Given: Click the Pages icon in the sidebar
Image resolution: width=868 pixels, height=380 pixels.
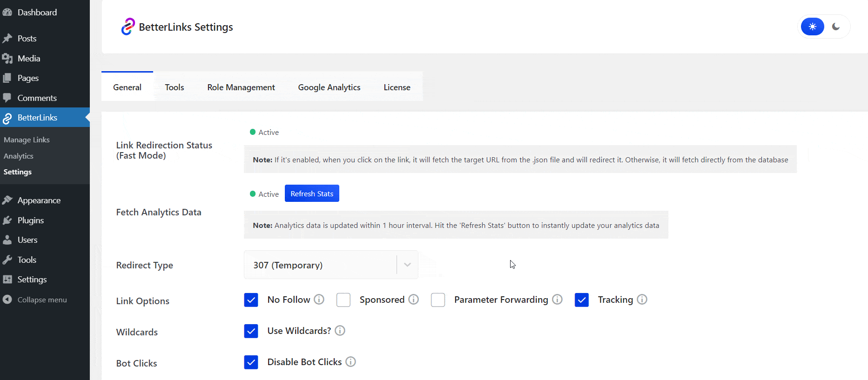Looking at the screenshot, I should [7, 78].
